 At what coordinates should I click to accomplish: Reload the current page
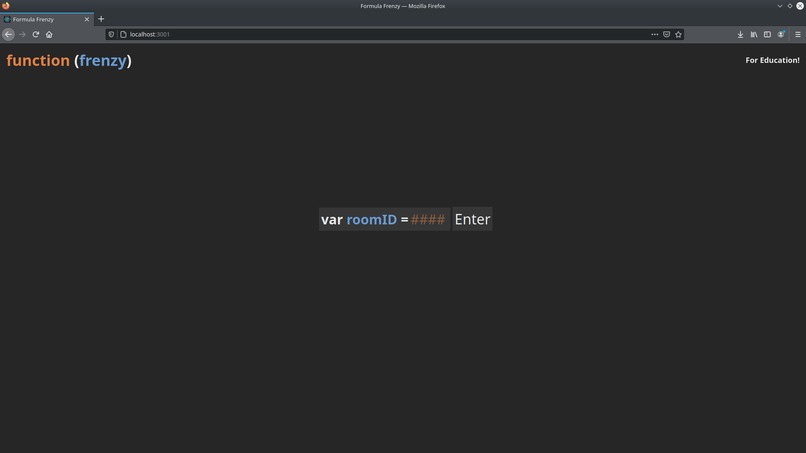(x=35, y=34)
